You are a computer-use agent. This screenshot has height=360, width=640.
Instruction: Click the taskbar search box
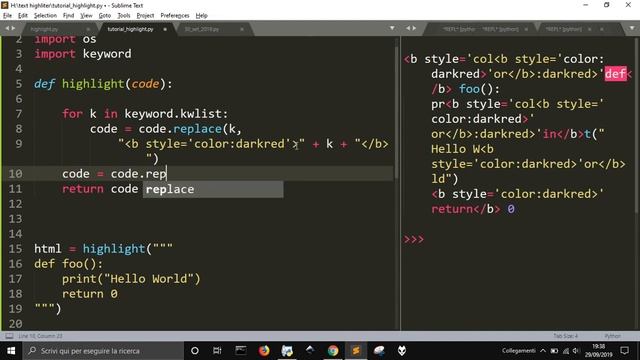click(103, 351)
